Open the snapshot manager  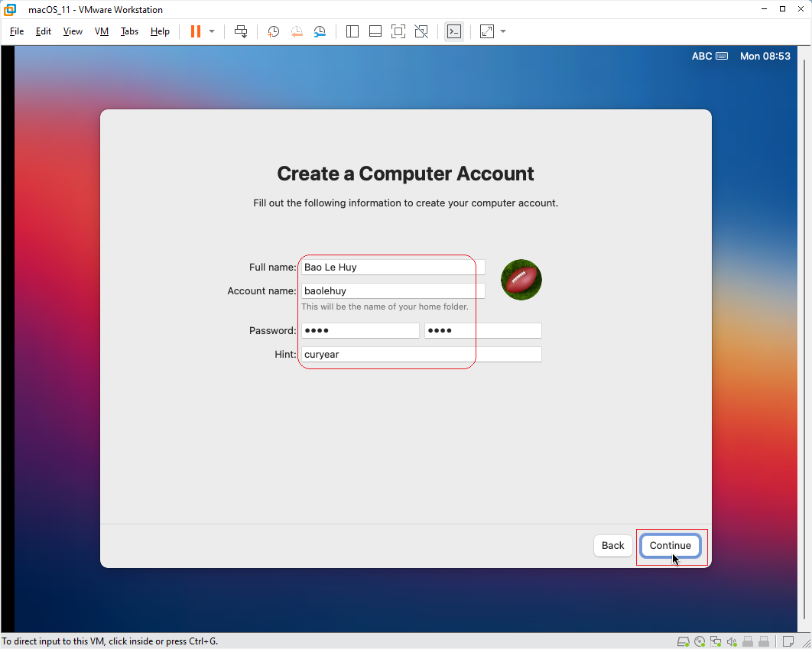(x=320, y=31)
